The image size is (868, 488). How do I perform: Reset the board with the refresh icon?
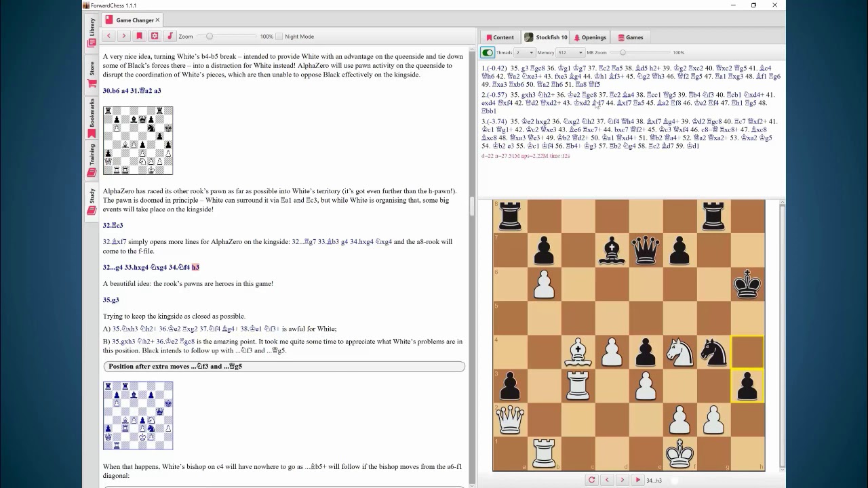[x=591, y=480]
